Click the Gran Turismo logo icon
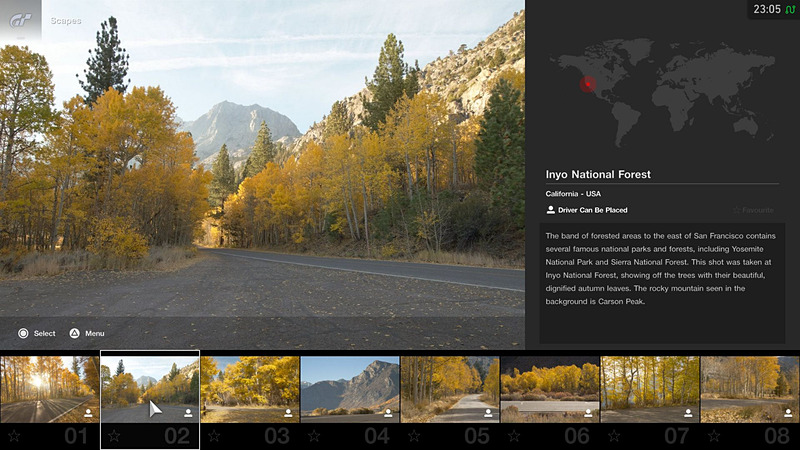Viewport: 800px width, 450px height. [21, 20]
